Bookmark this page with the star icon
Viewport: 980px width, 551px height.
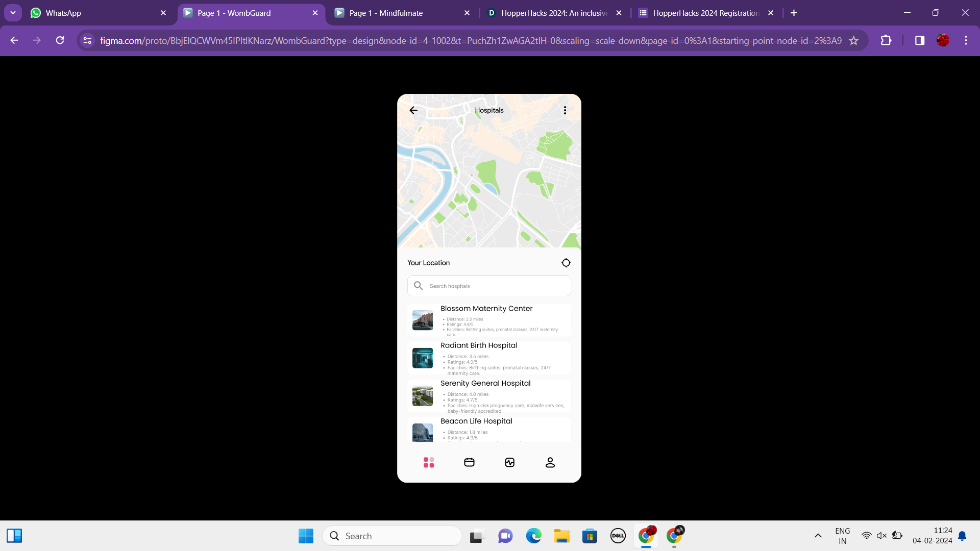point(853,40)
